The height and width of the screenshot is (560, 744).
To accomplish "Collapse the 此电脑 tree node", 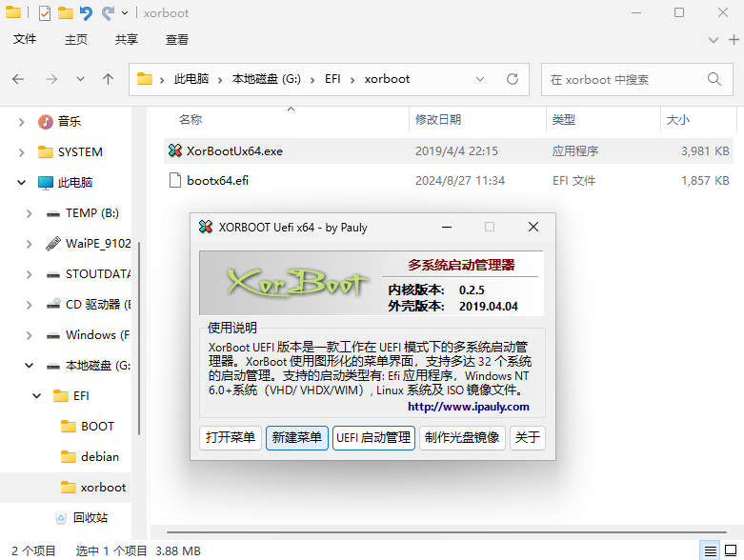I will [x=21, y=182].
